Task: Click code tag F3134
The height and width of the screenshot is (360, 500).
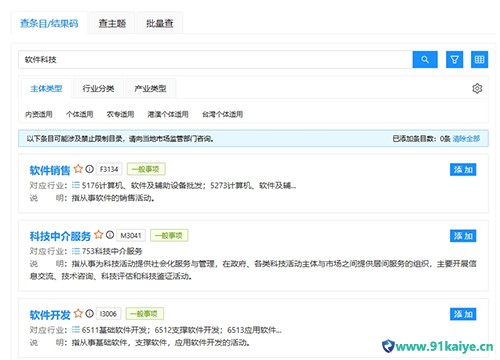Action: 109,169
